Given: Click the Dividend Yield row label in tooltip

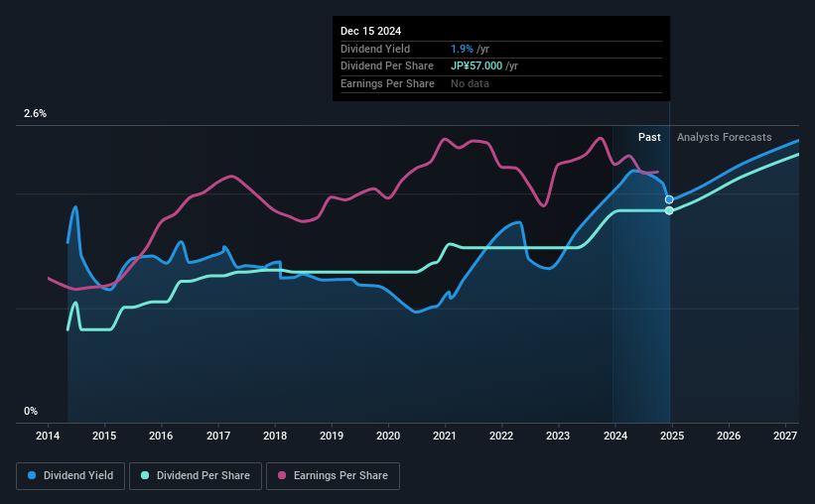Looking at the screenshot, I should coord(375,49).
